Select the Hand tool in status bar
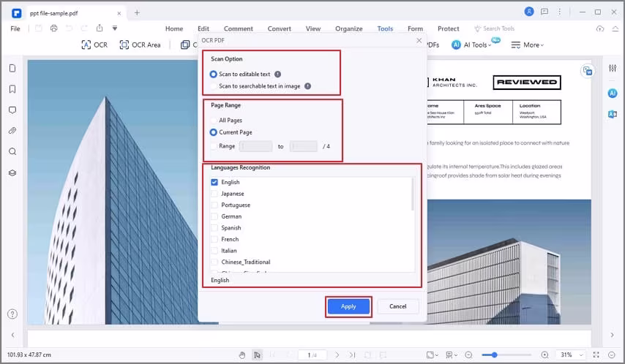This screenshot has height=364, width=625. coord(242,354)
